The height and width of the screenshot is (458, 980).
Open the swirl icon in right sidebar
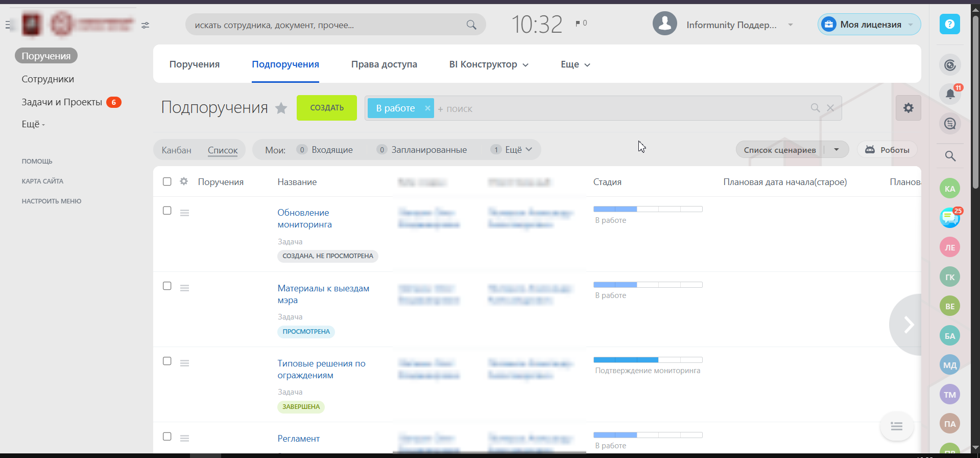tap(950, 65)
